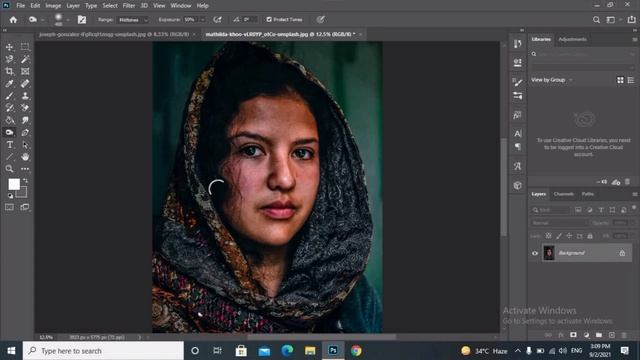
Task: Create new fill or adjustment layer
Action: (587, 335)
